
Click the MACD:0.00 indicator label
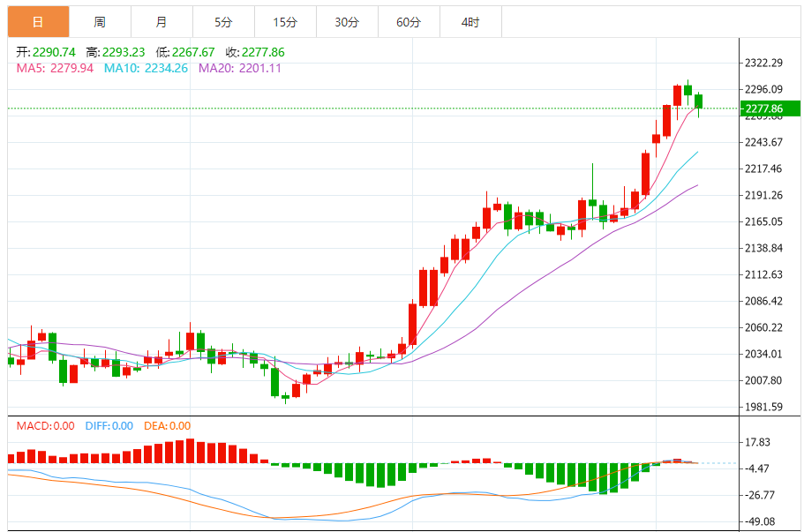[x=46, y=426]
